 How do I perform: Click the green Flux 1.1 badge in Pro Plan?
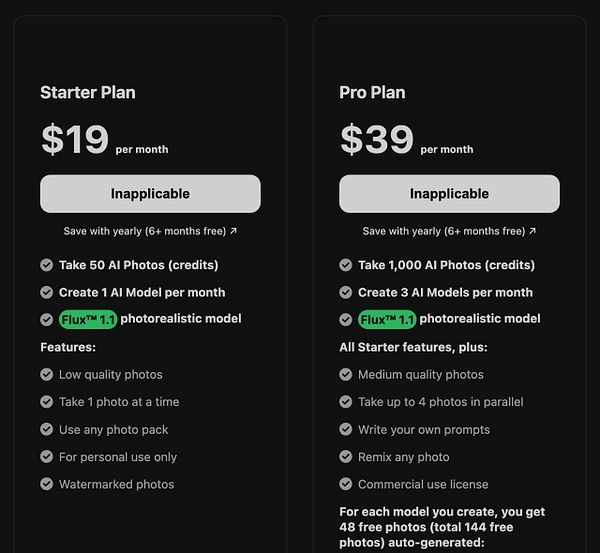coord(387,319)
